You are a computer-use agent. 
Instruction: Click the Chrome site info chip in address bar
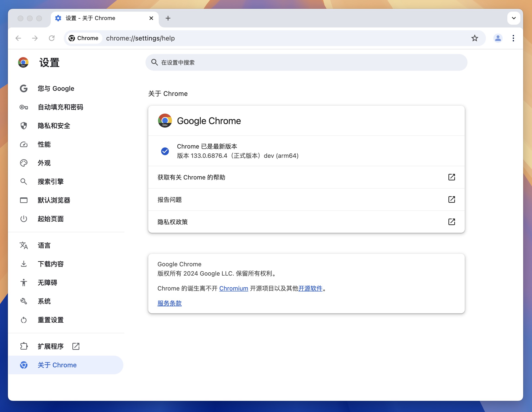tap(84, 38)
